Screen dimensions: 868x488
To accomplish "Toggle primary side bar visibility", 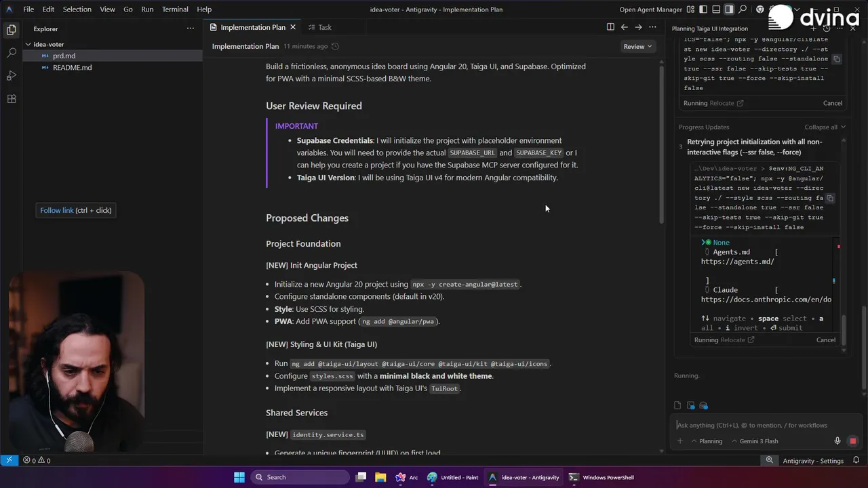I will [703, 9].
